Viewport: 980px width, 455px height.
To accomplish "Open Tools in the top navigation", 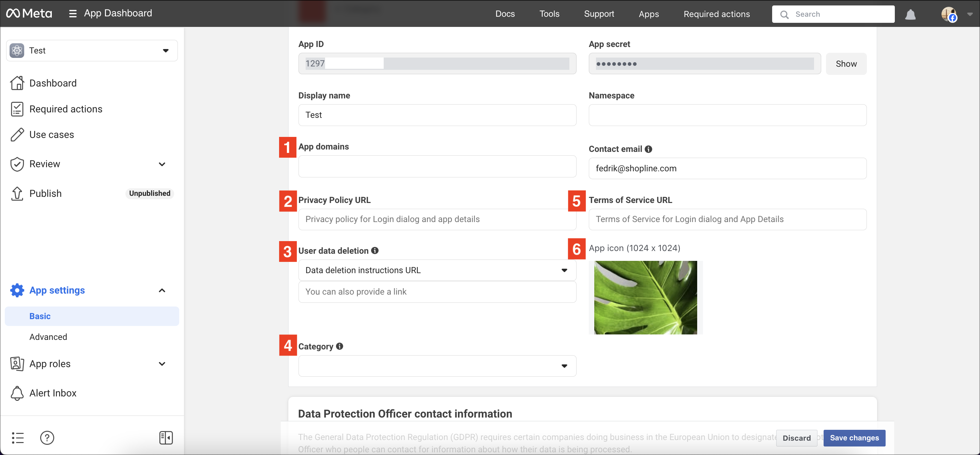I will coord(549,14).
